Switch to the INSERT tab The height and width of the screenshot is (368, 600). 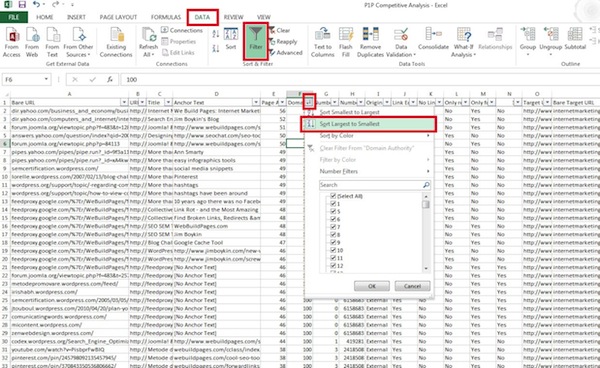(x=76, y=17)
